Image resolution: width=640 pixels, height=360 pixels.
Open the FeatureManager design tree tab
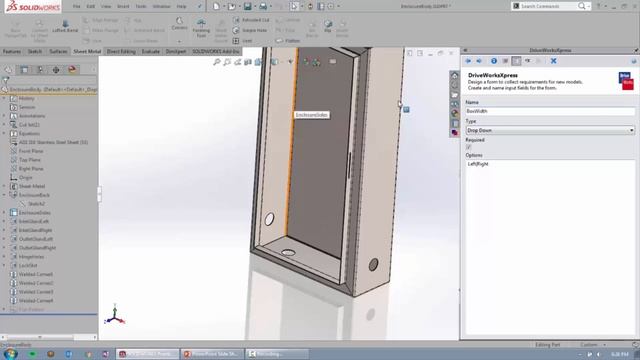click(8, 69)
